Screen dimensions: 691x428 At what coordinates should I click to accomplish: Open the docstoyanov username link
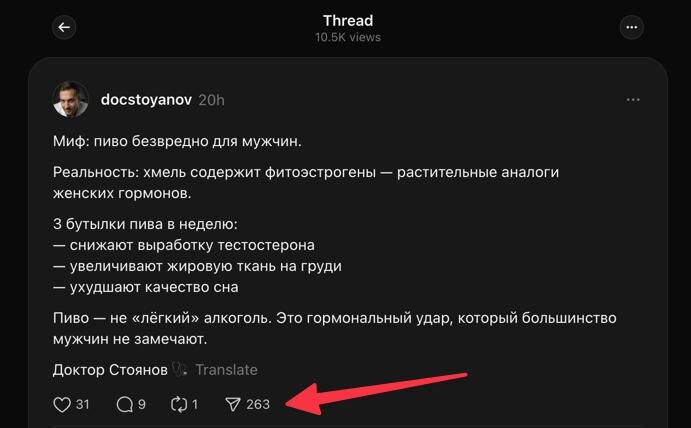(146, 100)
